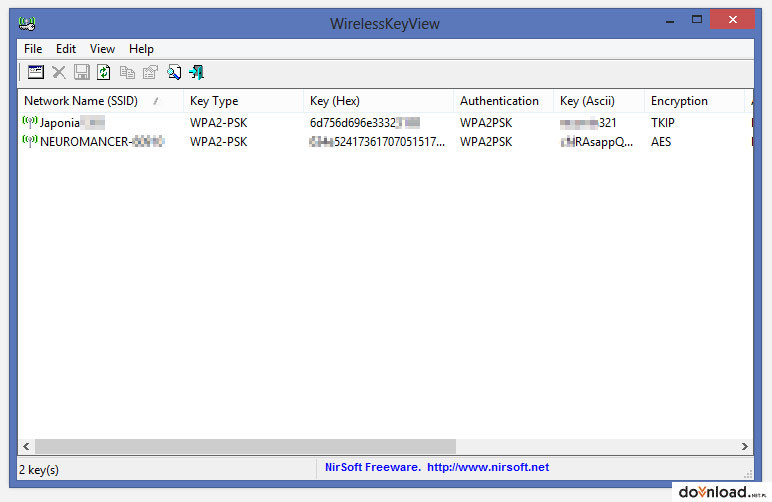Click the Exit toolbar icon
The image size is (772, 502).
click(x=196, y=72)
